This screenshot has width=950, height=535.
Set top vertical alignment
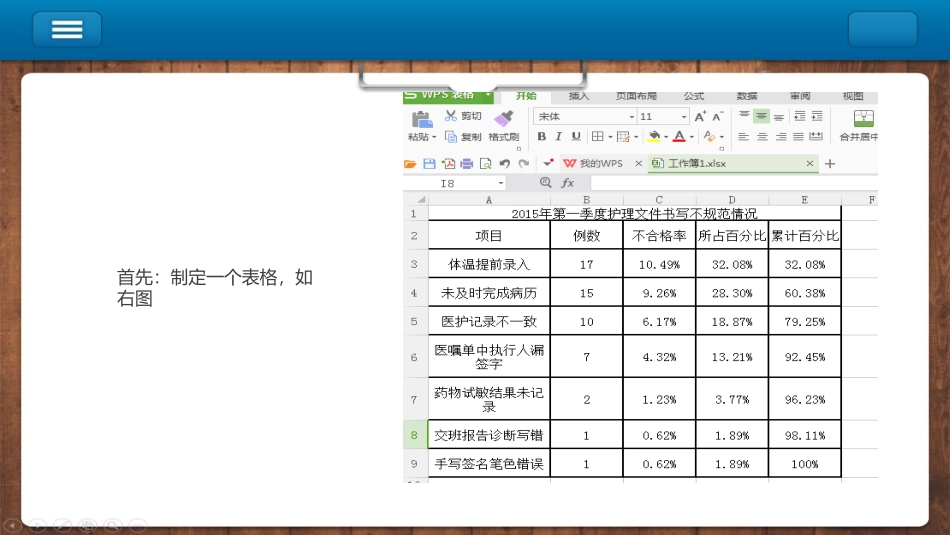744,116
